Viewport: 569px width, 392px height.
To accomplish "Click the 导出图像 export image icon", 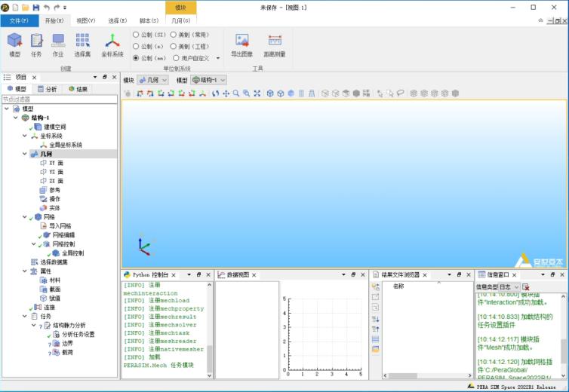I will click(x=242, y=40).
